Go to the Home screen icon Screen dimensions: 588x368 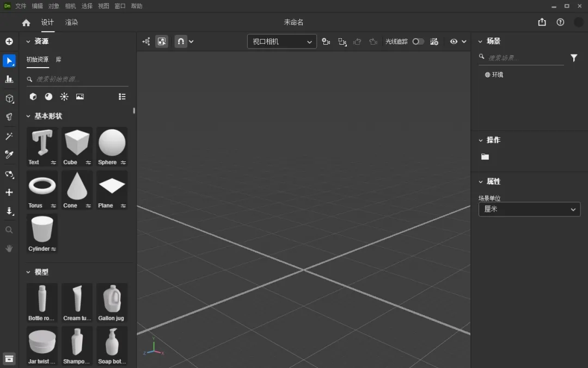26,22
